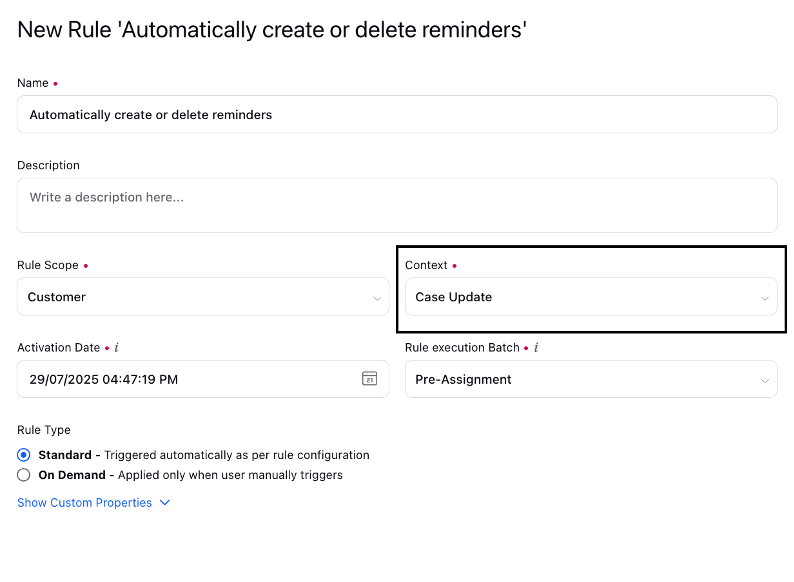The height and width of the screenshot is (582, 794).
Task: Expand Show Custom Properties link
Action: click(x=85, y=502)
